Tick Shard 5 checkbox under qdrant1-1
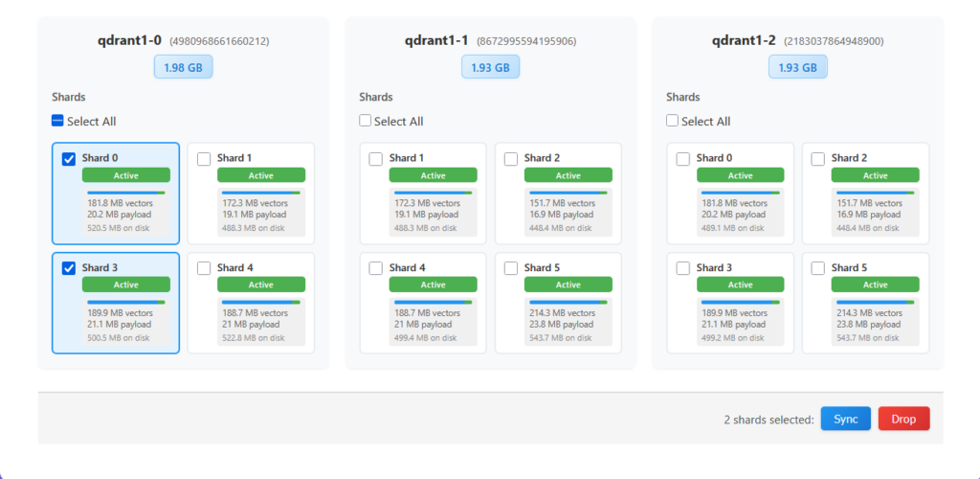The width and height of the screenshot is (980, 479). point(511,269)
